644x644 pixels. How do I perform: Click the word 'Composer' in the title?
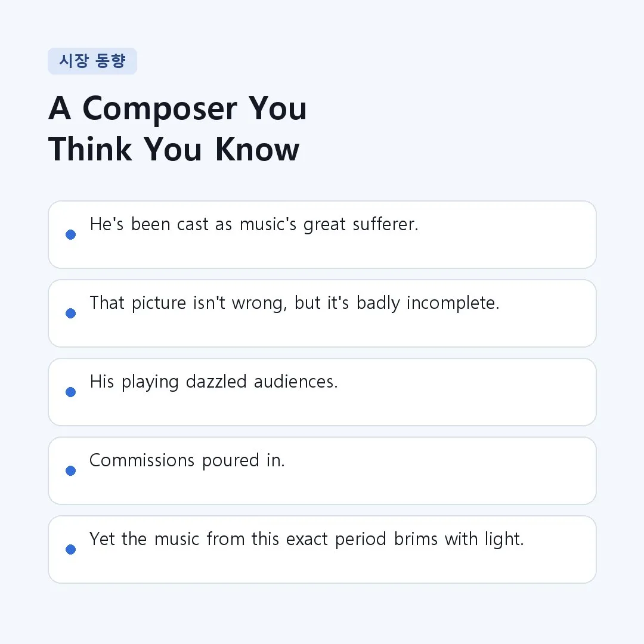(x=160, y=109)
